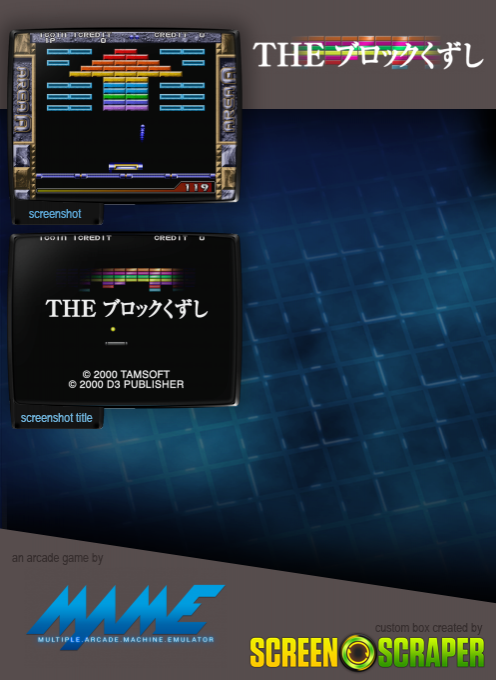
Task: Click the left AREA A side panel
Action: coord(22,100)
